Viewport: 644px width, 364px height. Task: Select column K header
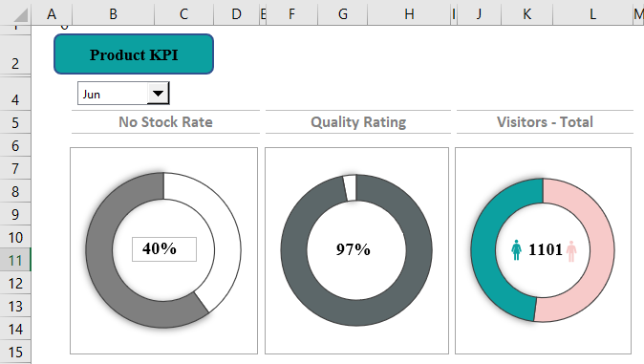[526, 13]
